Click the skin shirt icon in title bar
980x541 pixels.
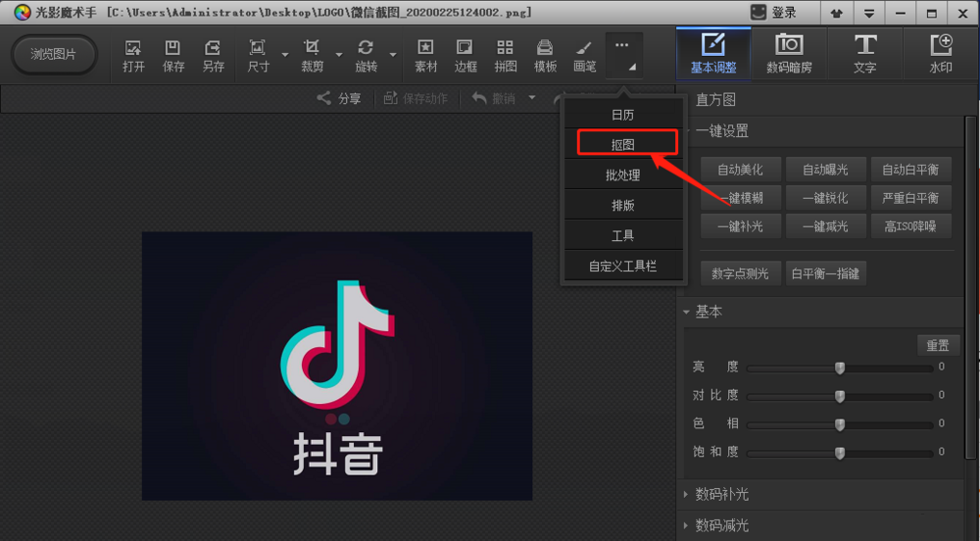[x=837, y=13]
